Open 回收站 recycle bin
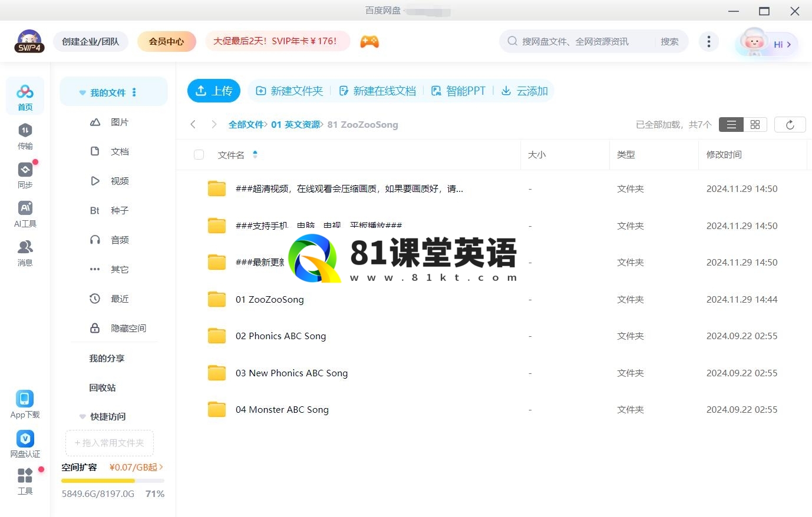This screenshot has width=812, height=517. 103,387
